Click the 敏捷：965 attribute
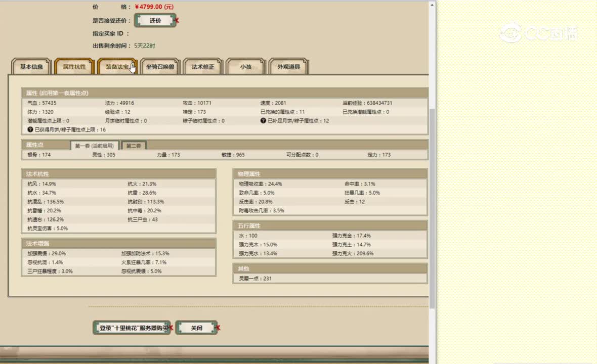 [233, 155]
